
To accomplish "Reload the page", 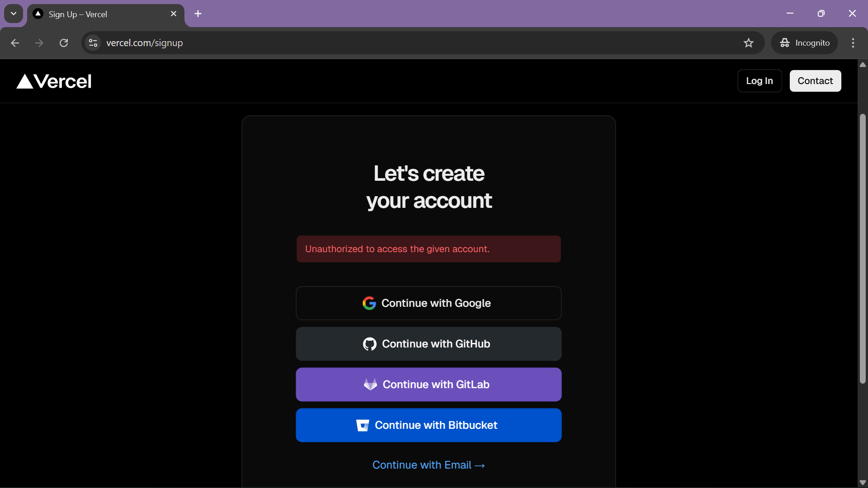I will pos(64,43).
